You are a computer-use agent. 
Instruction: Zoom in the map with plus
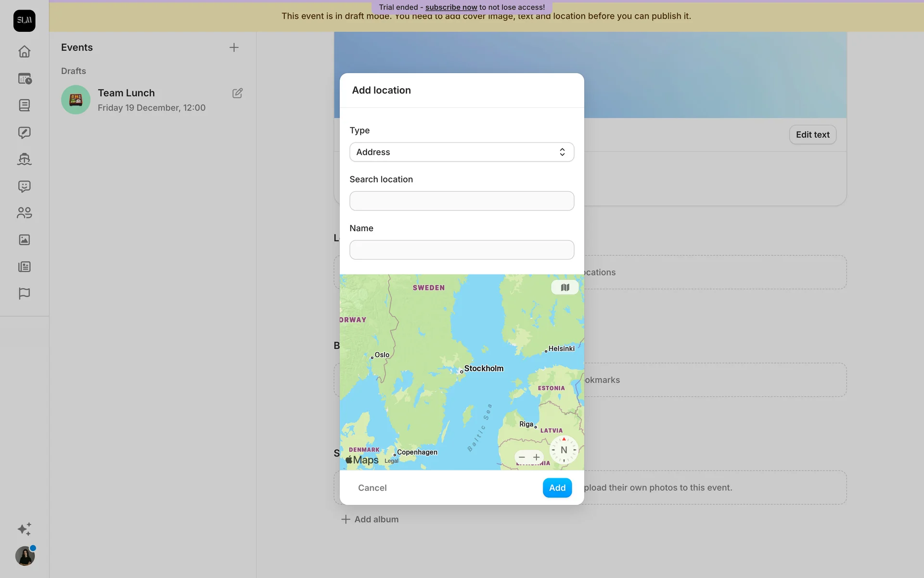[536, 457]
